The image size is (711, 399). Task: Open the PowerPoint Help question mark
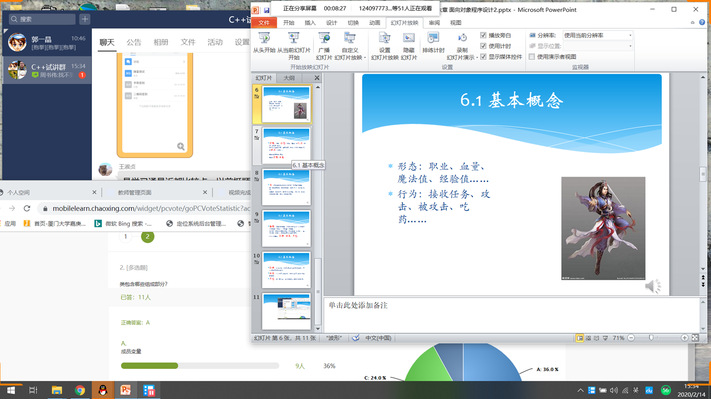[702, 22]
